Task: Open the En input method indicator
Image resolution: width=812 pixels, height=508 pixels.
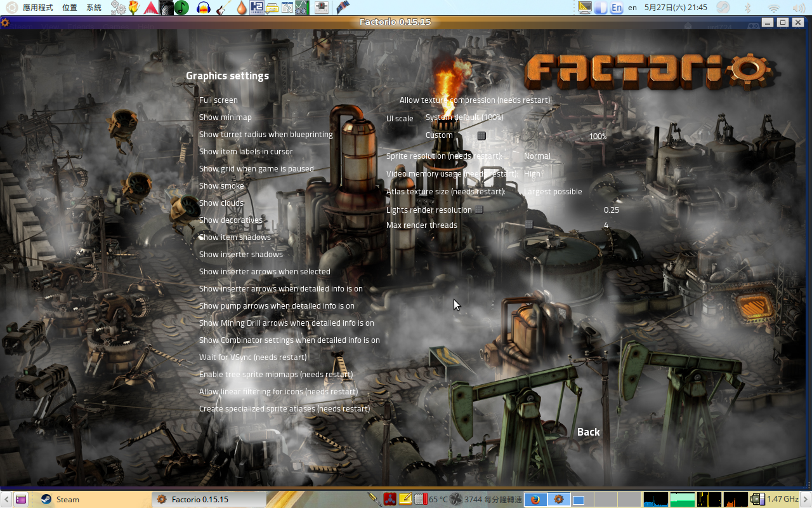Action: point(616,8)
